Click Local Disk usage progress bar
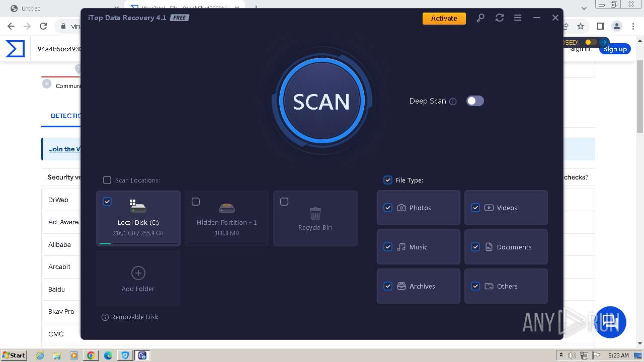Viewport: 644px width, 362px height. pyautogui.click(x=138, y=244)
